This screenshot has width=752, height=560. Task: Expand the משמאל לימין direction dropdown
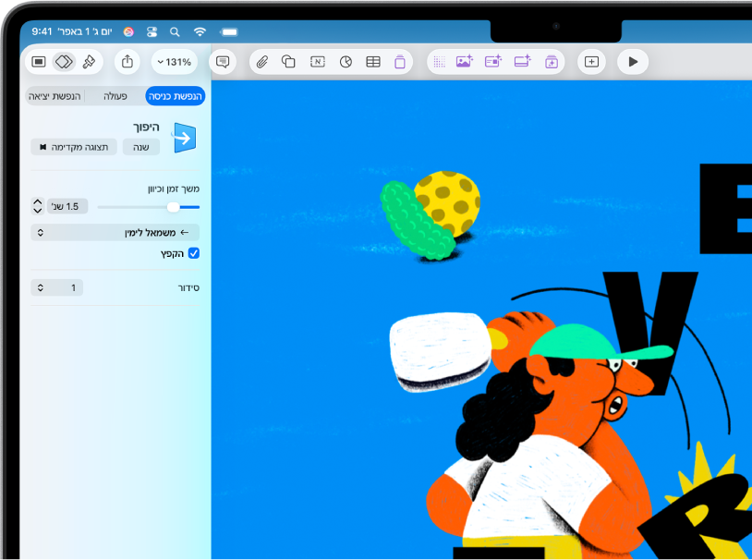[x=115, y=232]
